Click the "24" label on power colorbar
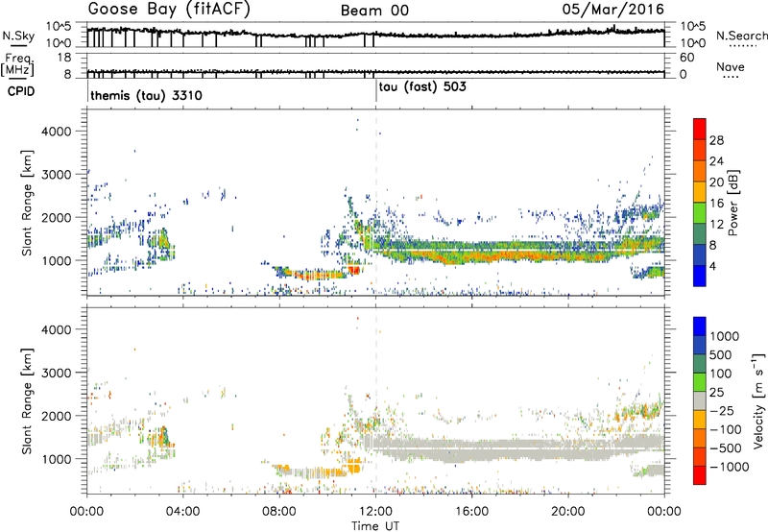768x532 pixels. tap(716, 161)
